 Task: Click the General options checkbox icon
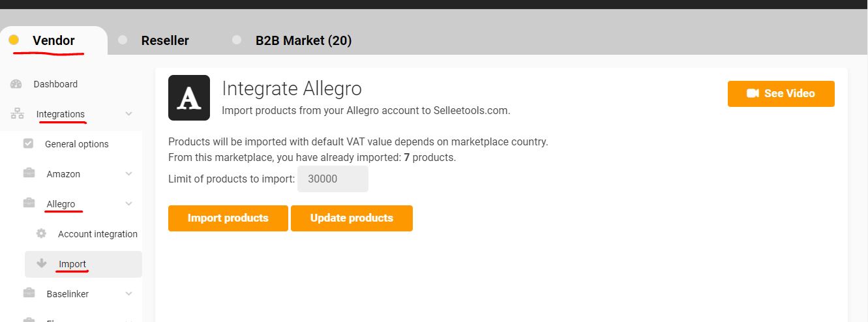coord(29,143)
